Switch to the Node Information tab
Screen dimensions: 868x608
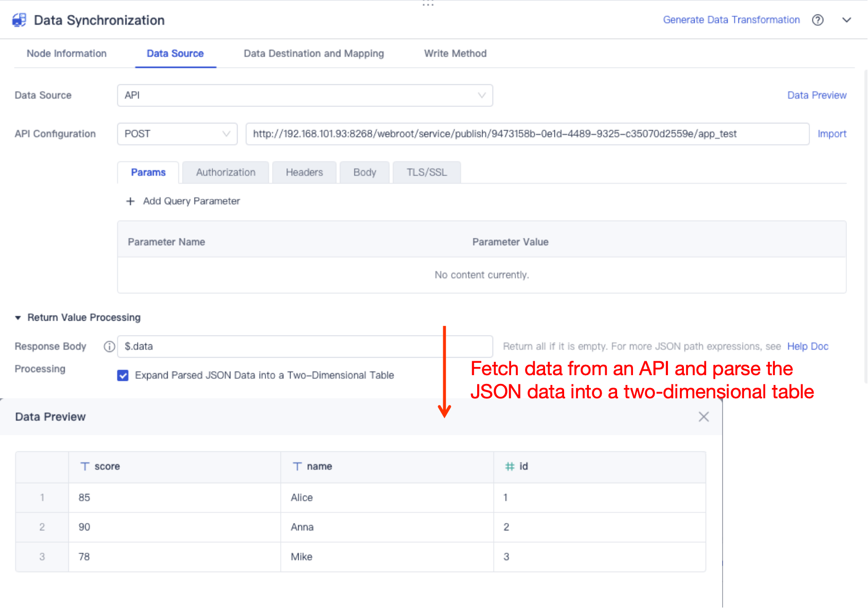[67, 53]
